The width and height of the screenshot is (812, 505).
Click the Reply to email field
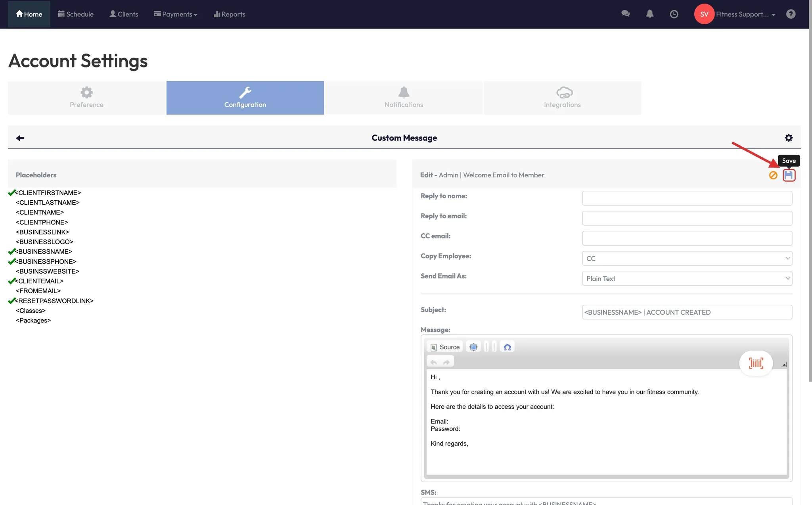[x=687, y=218]
